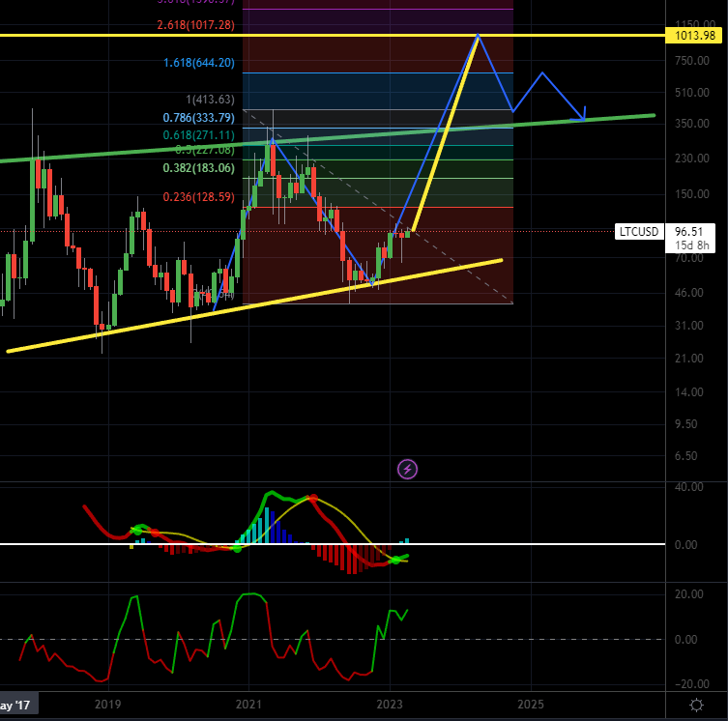Click the 2.618(1017.28) Fibonacci level label

pyautogui.click(x=195, y=25)
